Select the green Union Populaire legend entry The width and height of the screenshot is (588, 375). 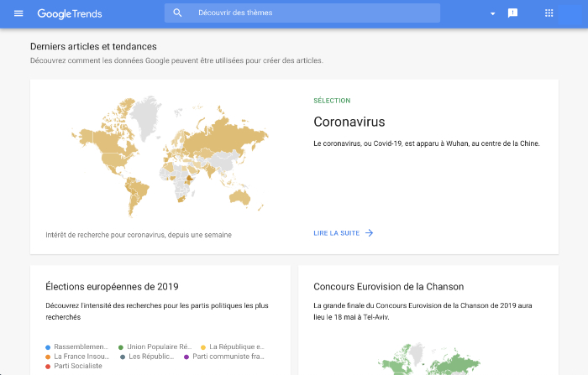pos(155,346)
